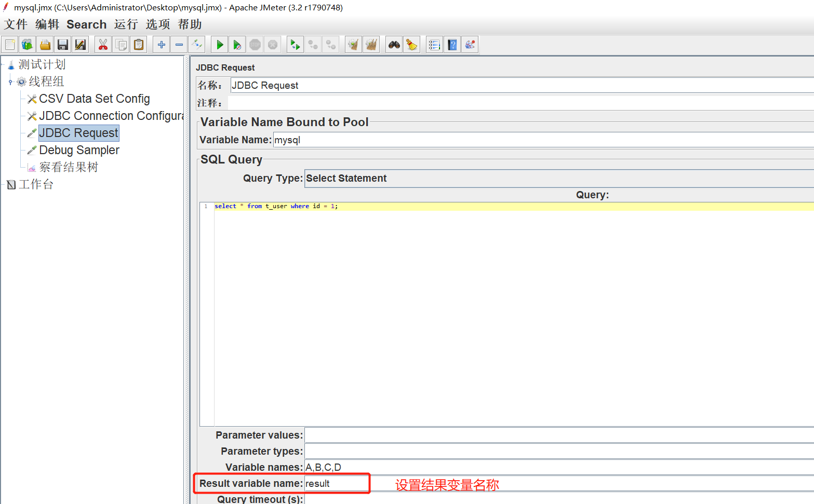Save the test plan with floppy icon

point(63,45)
